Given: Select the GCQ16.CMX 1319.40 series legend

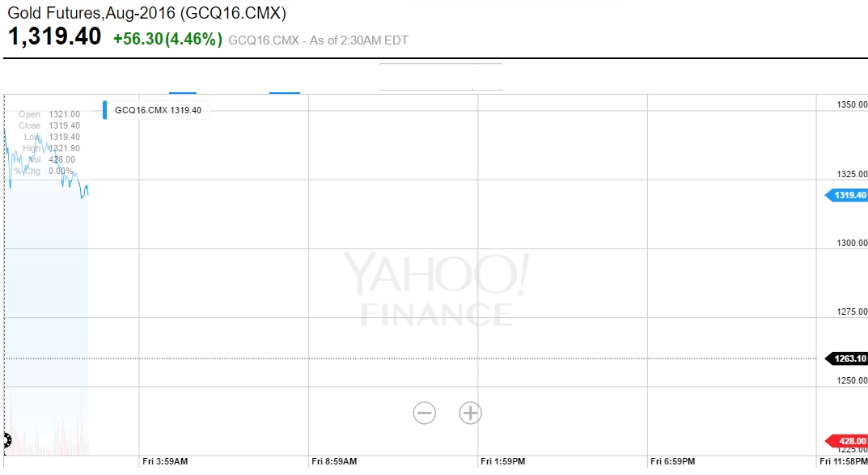Looking at the screenshot, I should [158, 110].
